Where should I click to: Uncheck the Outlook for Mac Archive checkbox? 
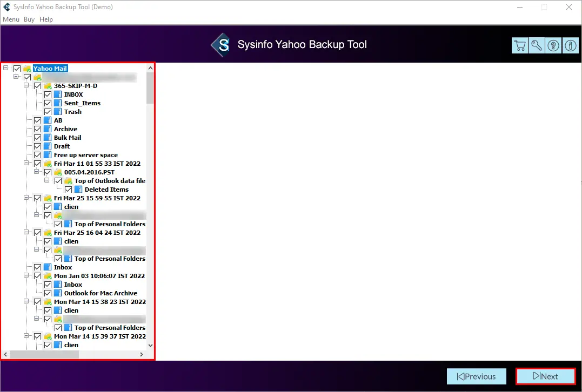point(48,293)
